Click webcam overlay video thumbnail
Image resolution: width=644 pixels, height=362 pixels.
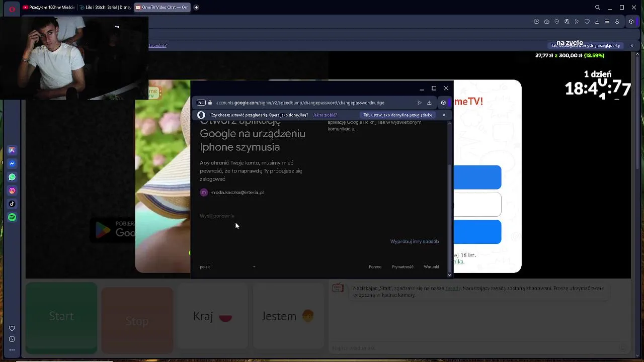(x=74, y=58)
